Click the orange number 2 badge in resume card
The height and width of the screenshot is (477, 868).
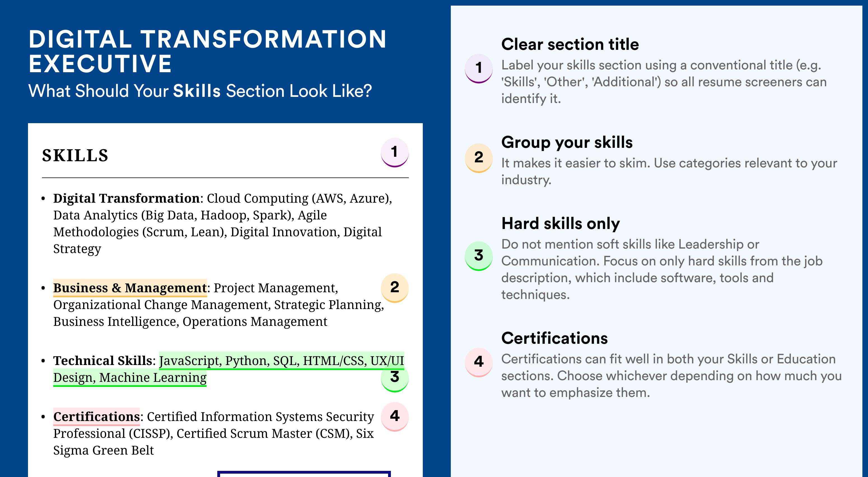pos(395,288)
